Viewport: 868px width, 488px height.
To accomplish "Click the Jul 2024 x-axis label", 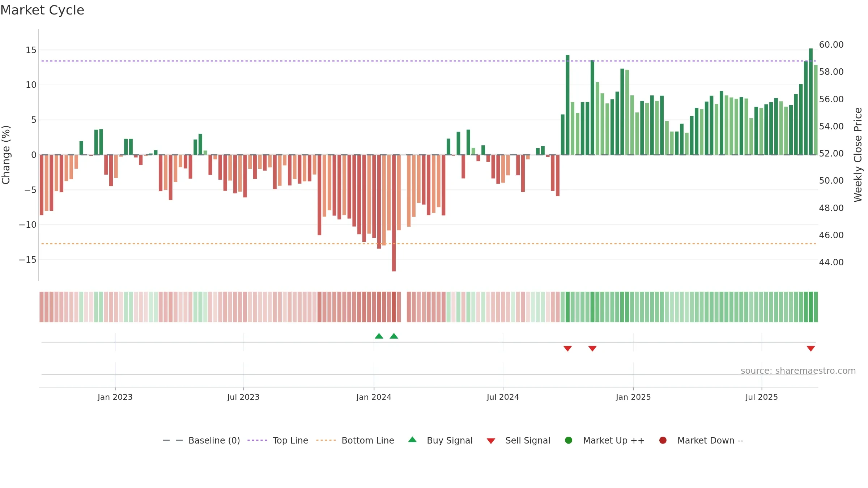I will pyautogui.click(x=503, y=397).
